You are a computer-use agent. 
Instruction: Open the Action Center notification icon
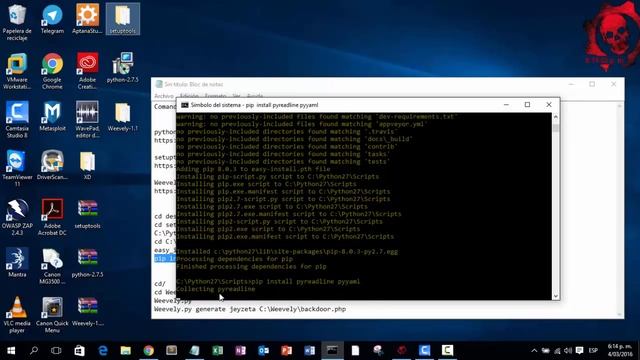(x=579, y=350)
